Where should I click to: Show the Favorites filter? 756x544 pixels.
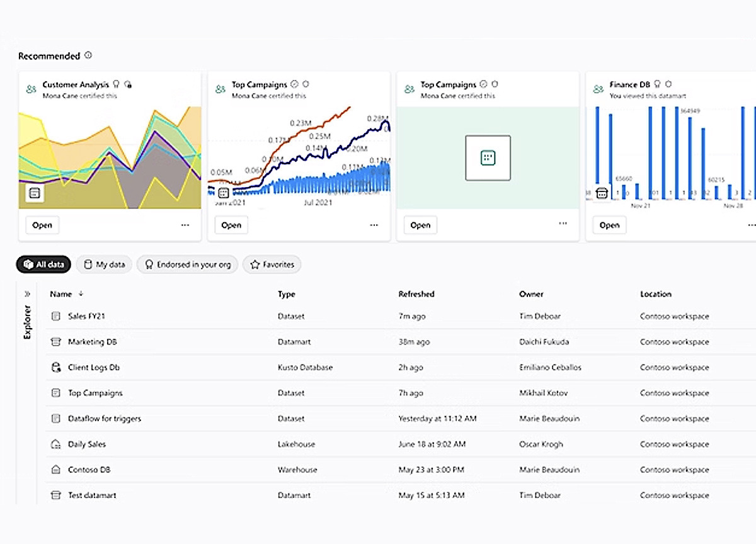tap(272, 264)
